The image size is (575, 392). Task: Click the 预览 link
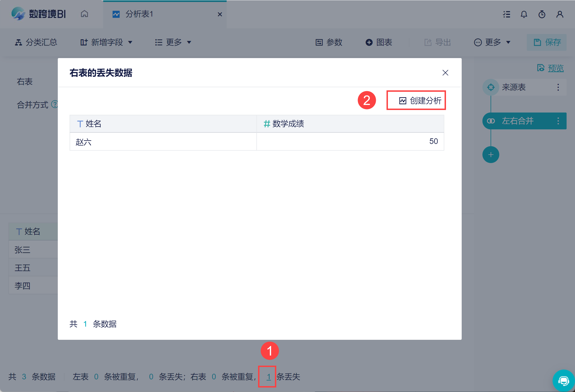(x=555, y=68)
